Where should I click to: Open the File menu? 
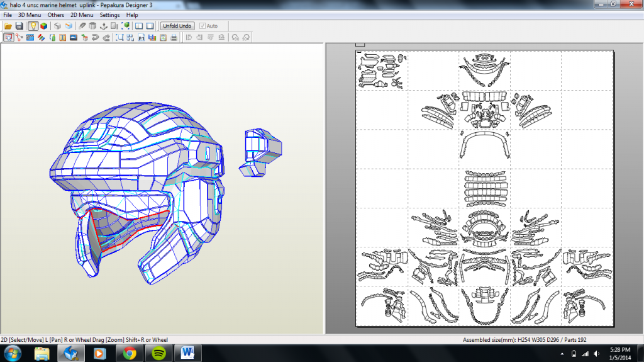point(8,15)
